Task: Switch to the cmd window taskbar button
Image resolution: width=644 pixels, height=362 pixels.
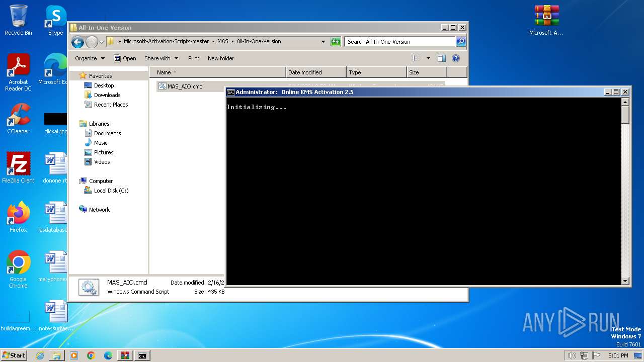Action: click(142, 355)
